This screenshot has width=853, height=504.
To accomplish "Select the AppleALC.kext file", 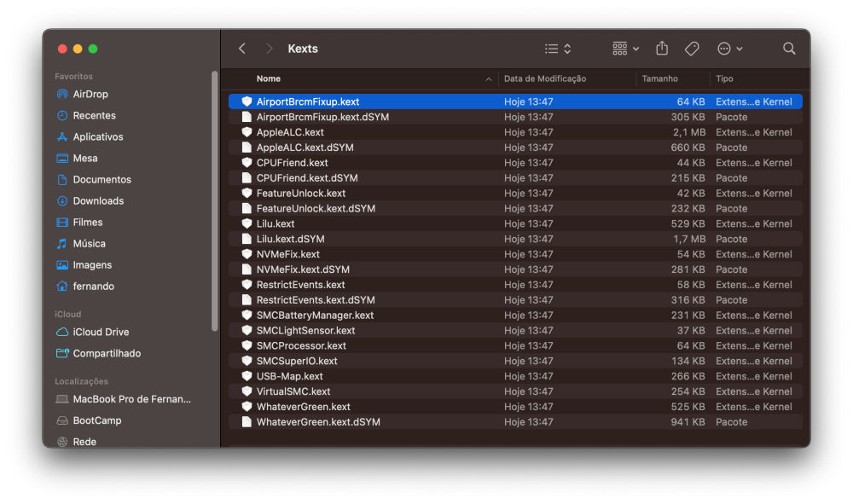I will (x=515, y=132).
